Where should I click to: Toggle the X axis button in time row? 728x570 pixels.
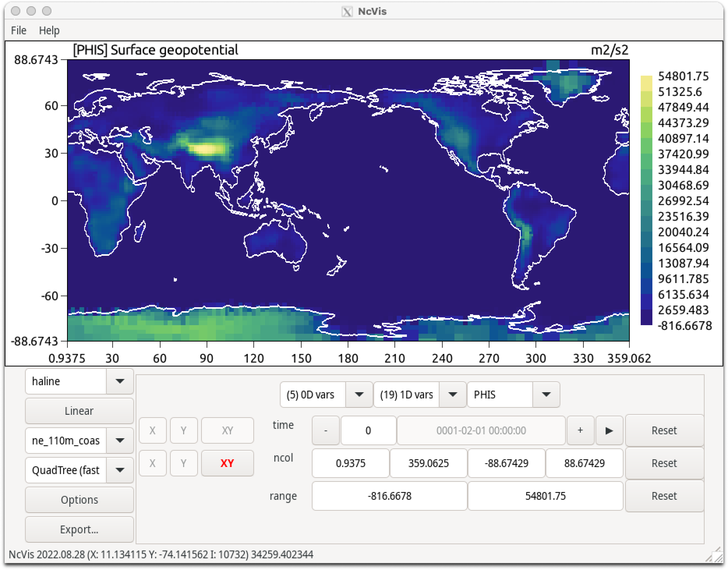pos(152,430)
